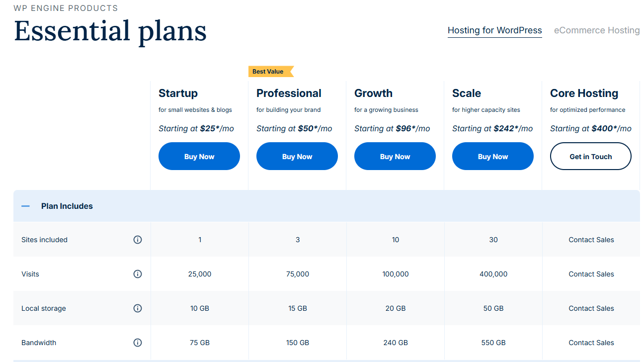Click Buy Now for the Growth plan
The height and width of the screenshot is (362, 644).
tap(395, 156)
